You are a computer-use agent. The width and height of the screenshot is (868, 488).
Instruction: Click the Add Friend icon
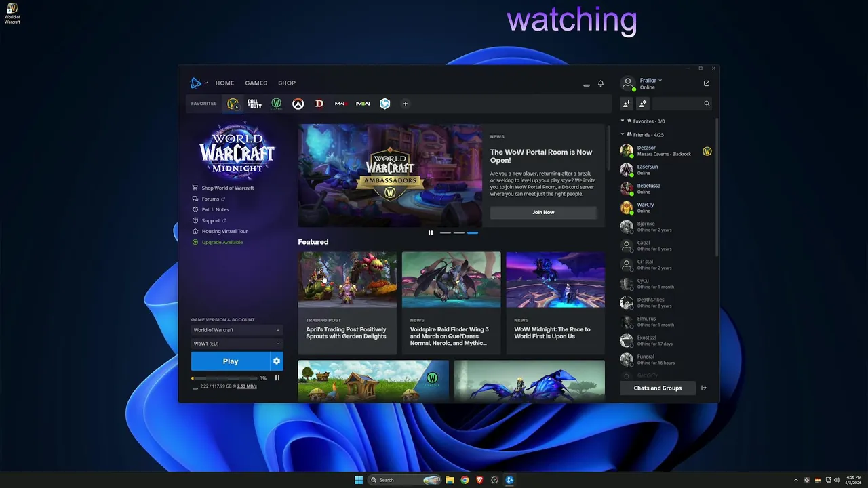coord(626,104)
